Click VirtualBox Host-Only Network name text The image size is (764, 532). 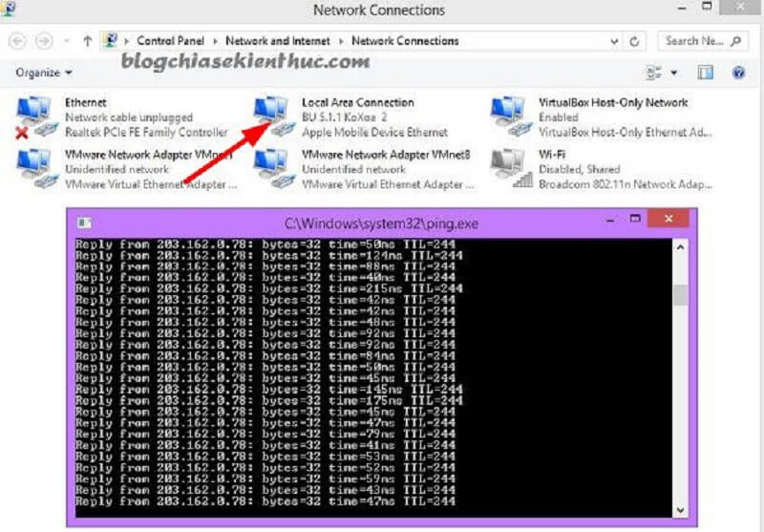point(613,103)
